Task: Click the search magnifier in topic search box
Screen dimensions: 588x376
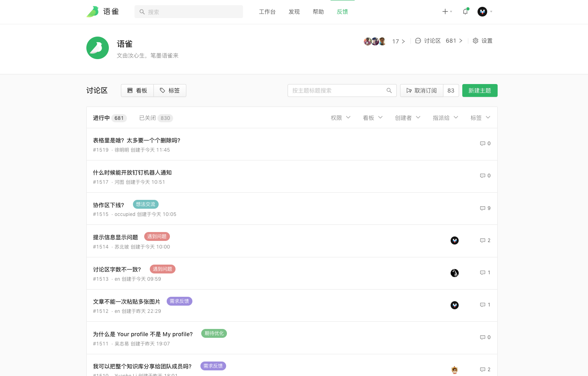Action: (389, 90)
